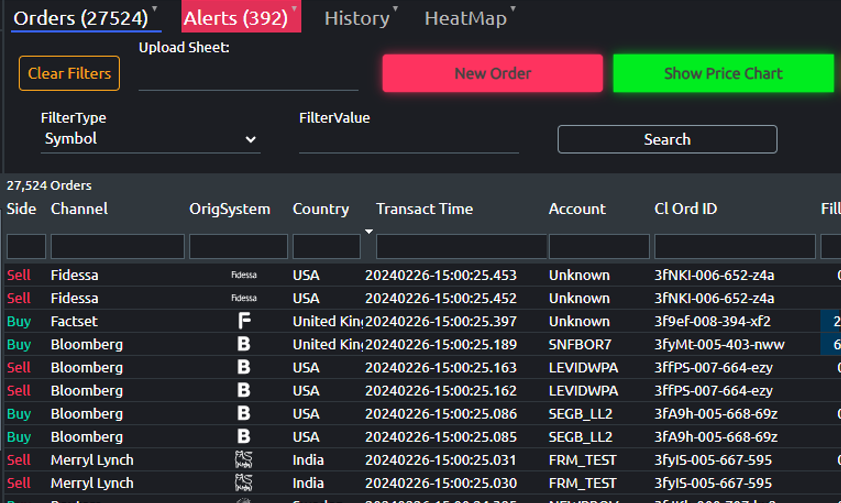Switch to the HeatMap tab
The height and width of the screenshot is (503, 841).
[x=465, y=18]
